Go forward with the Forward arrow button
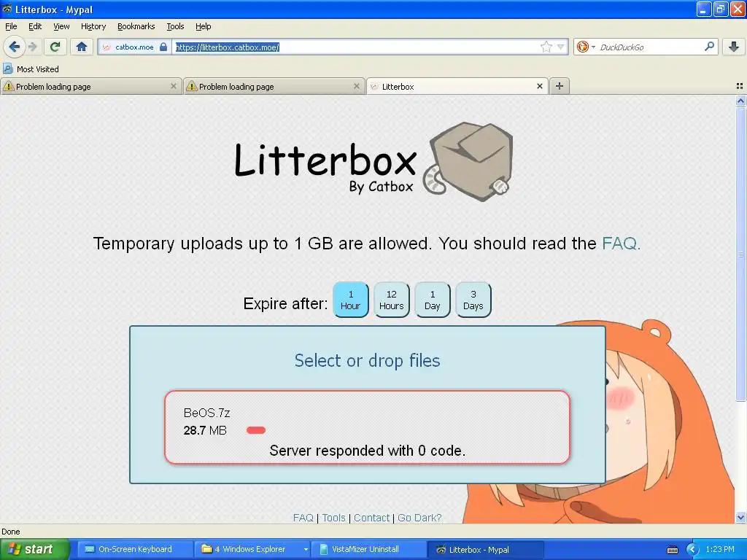This screenshot has width=747, height=560. tap(32, 47)
